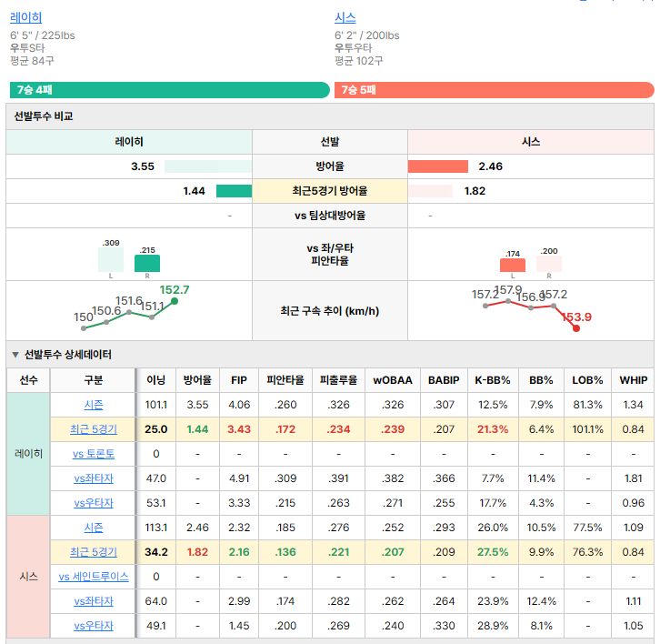Click the 4.06 FIP cell

(x=239, y=405)
